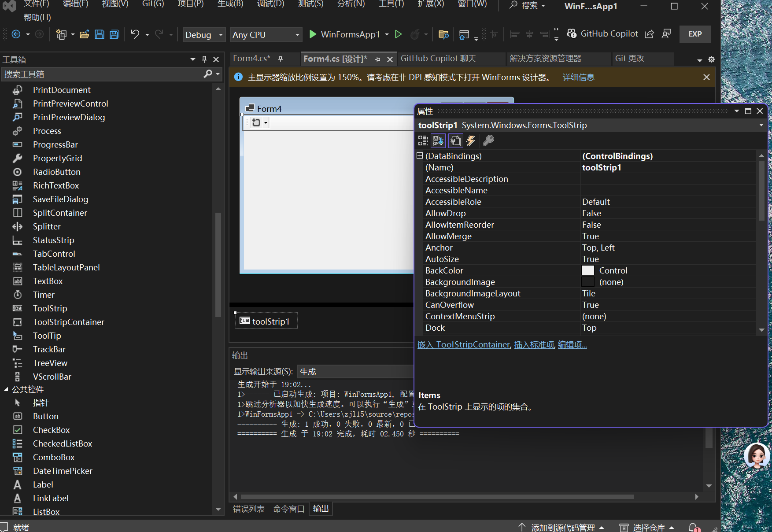The height and width of the screenshot is (532, 772).
Task: Start debugging WinFormsApp1 with green run arrow
Action: pos(312,34)
